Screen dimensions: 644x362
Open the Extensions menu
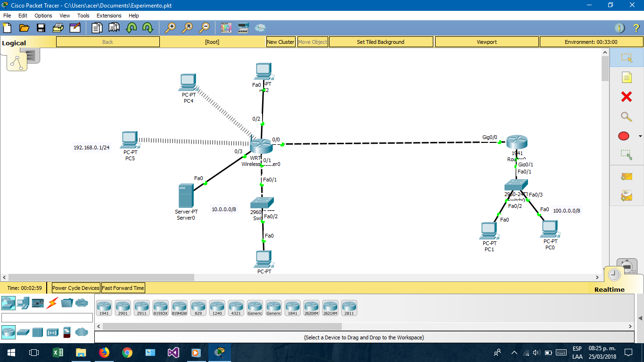[109, 16]
